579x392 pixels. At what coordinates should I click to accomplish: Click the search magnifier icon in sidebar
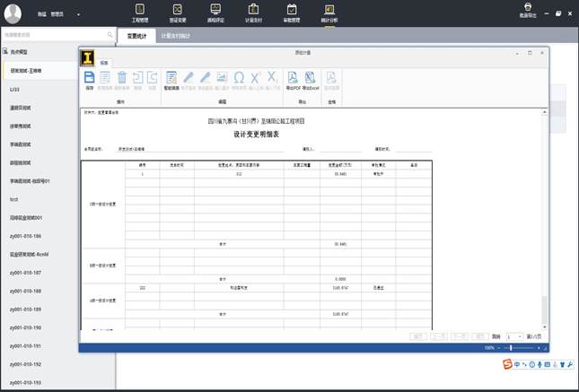tap(110, 35)
